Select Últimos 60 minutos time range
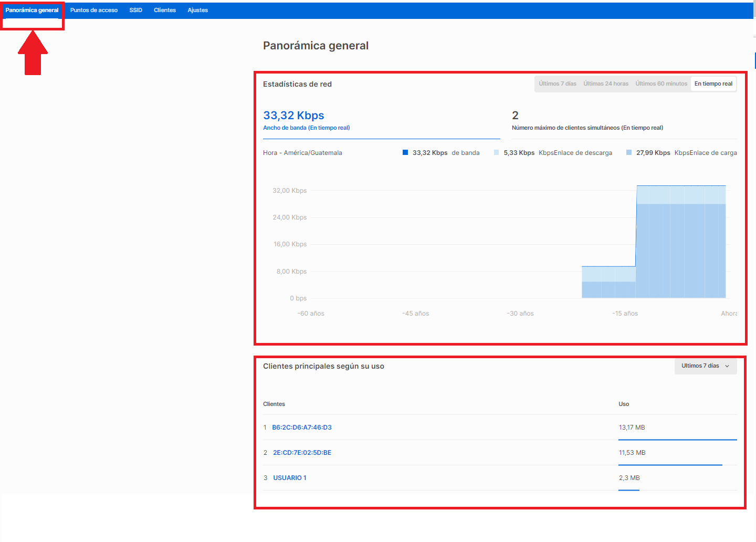This screenshot has height=542, width=756. [661, 84]
